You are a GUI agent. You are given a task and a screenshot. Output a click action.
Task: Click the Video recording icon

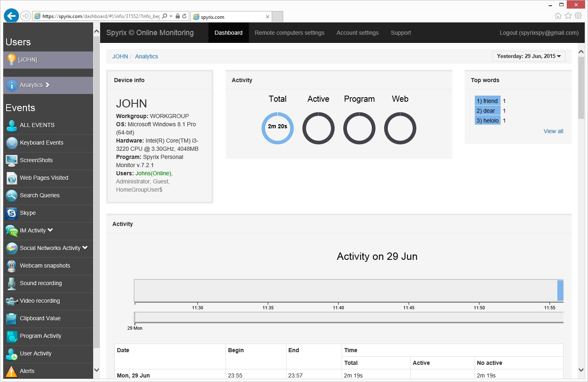click(11, 301)
